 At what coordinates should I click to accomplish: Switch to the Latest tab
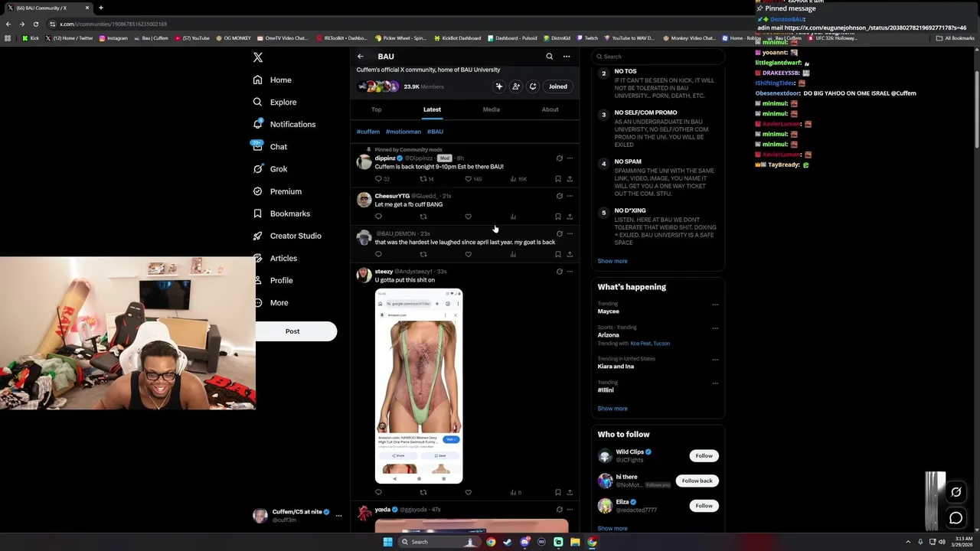tap(432, 109)
